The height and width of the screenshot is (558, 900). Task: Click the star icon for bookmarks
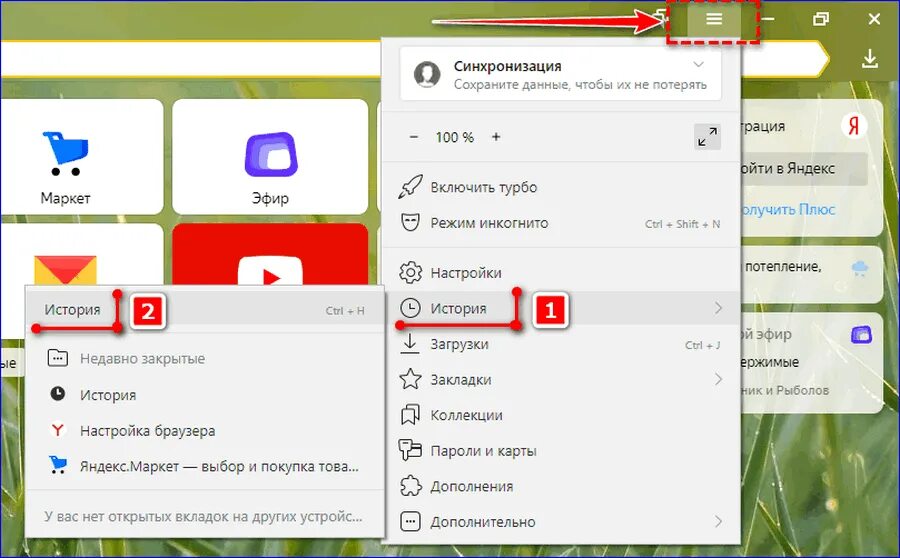coord(410,379)
